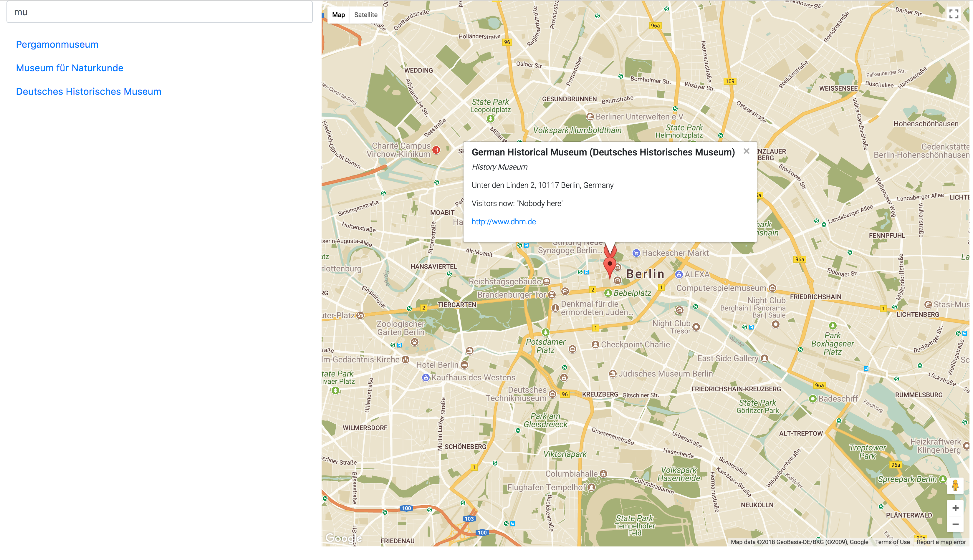Click the Badeschiff place marker icon

click(x=813, y=398)
